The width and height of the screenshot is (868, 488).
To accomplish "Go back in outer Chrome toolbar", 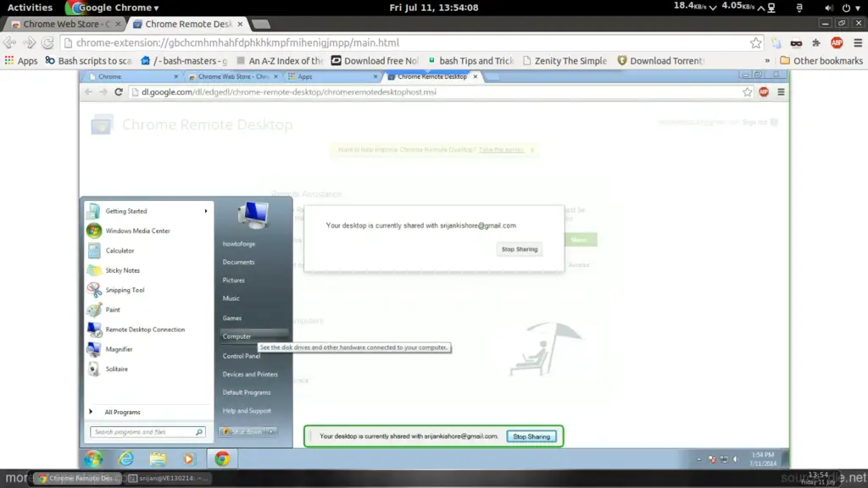I will pyautogui.click(x=9, y=42).
